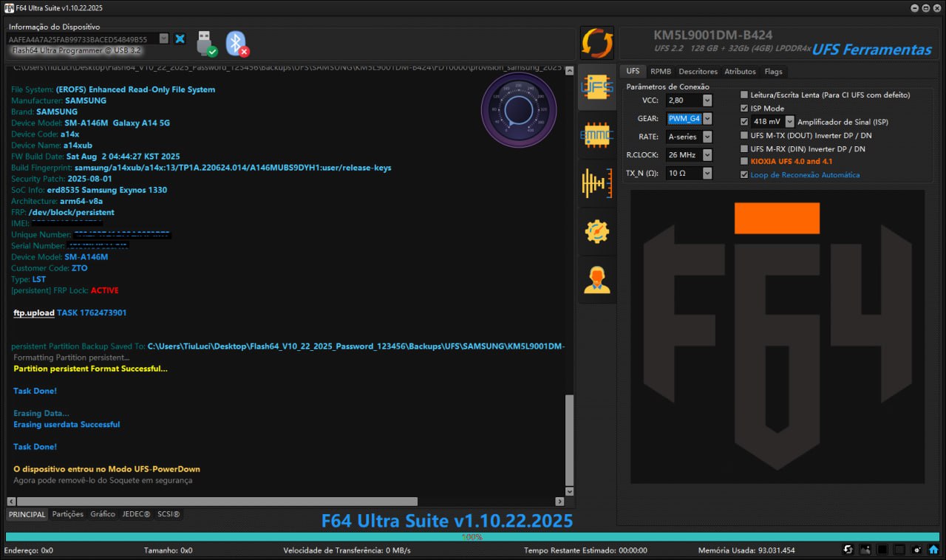Toggle Amplificador de Sinal (ISP) checkbox
This screenshot has width=946, height=560.
click(x=744, y=121)
